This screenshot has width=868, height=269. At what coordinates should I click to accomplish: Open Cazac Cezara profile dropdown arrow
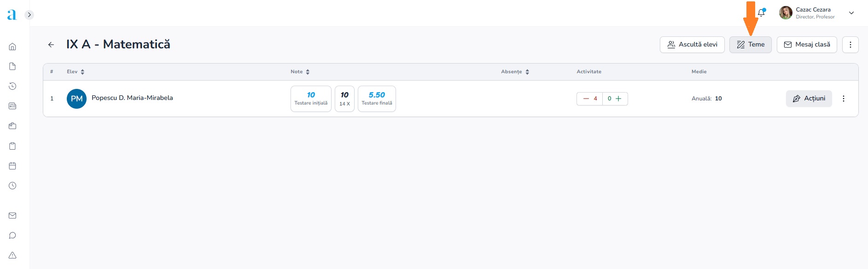coord(851,13)
